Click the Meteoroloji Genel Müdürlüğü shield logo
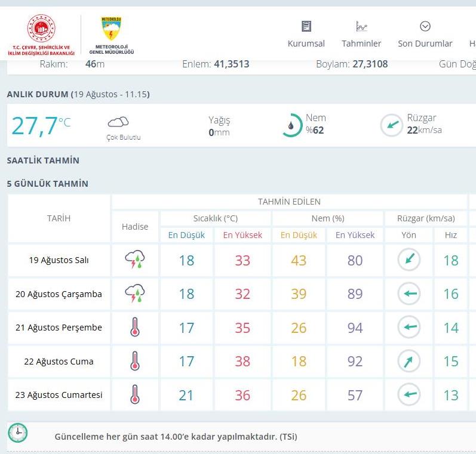Screen dimensions: 476x454 pos(111,29)
